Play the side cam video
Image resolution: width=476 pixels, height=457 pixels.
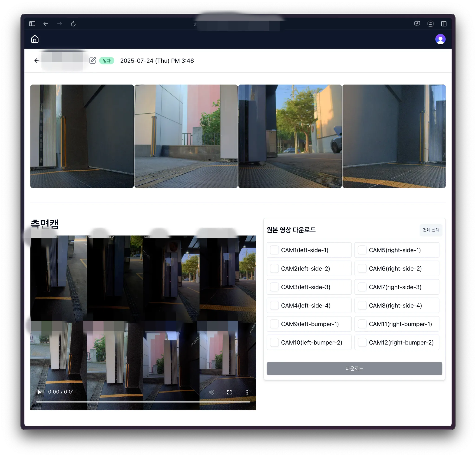39,392
